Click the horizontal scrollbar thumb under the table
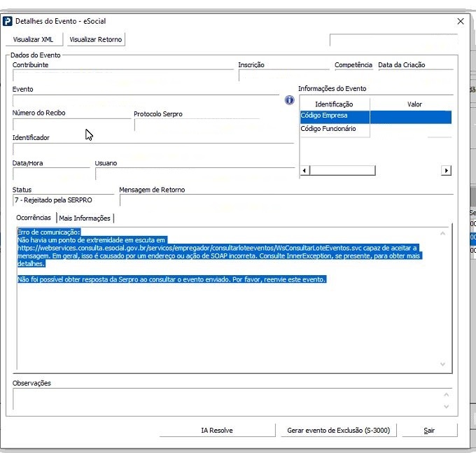This screenshot has height=453, width=476. coord(342,170)
